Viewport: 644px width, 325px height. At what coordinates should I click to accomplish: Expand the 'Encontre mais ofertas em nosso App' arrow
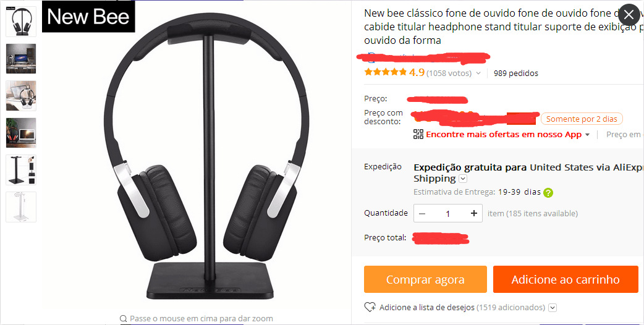coord(587,135)
